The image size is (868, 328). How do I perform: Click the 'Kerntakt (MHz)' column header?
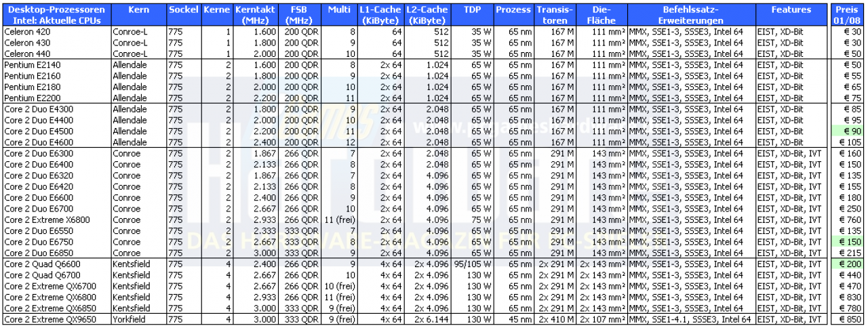(x=254, y=15)
